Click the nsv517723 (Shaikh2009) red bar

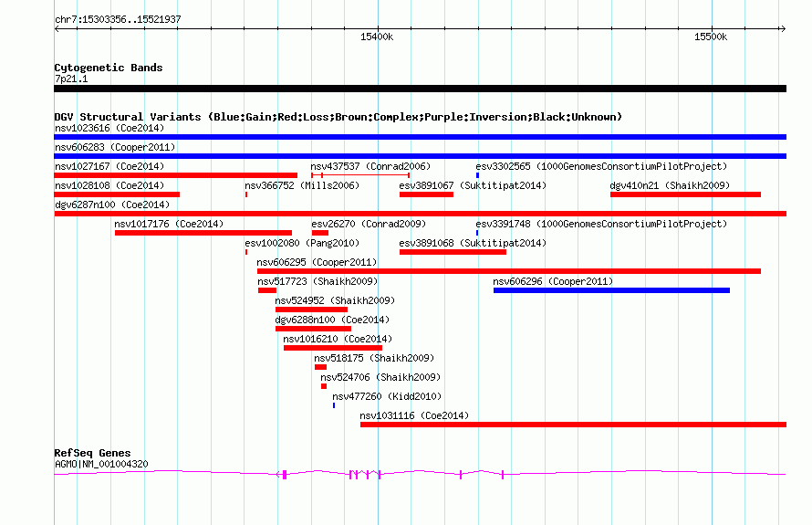pyautogui.click(x=267, y=290)
